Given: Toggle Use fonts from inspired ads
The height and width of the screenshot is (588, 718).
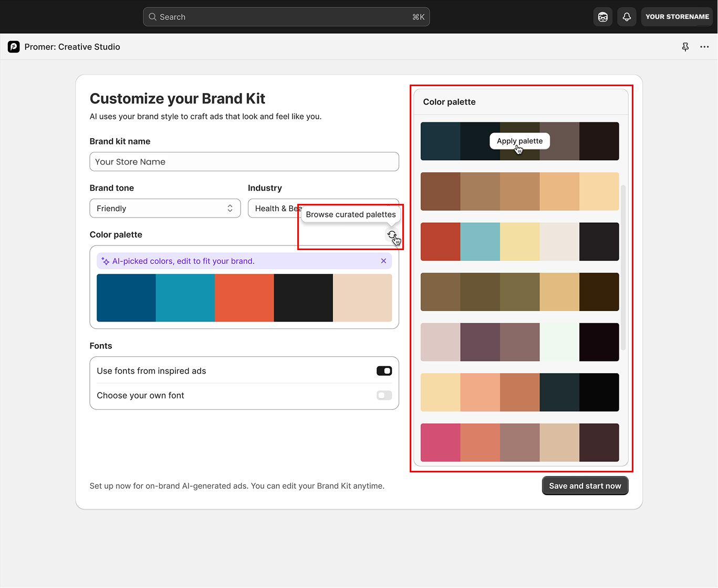Looking at the screenshot, I should pyautogui.click(x=384, y=371).
